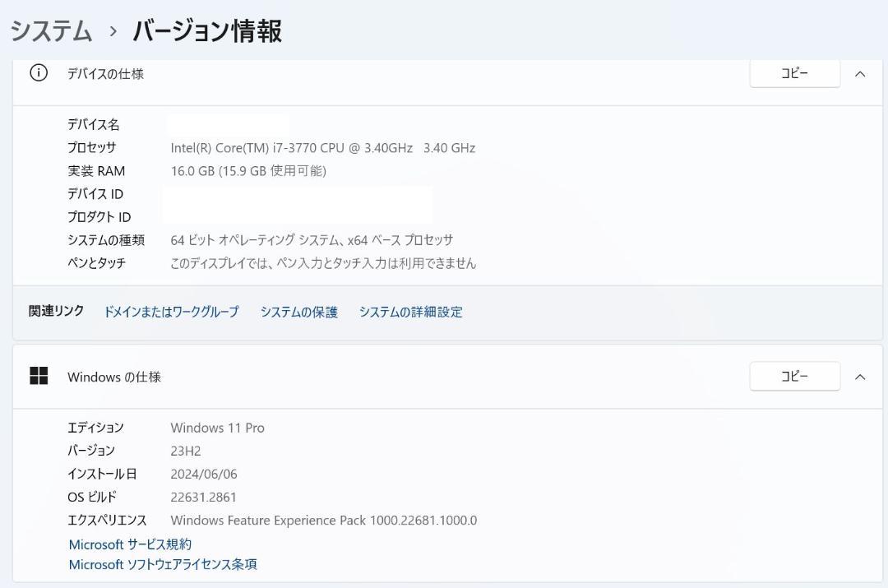This screenshot has height=588, width=888.
Task: Select the Windows Feature Experience Pack value
Action: 324,520
